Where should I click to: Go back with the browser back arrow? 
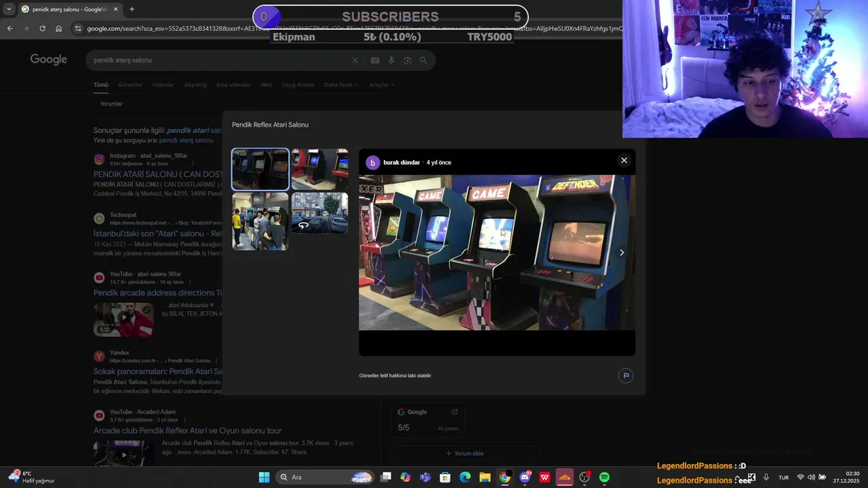9,28
